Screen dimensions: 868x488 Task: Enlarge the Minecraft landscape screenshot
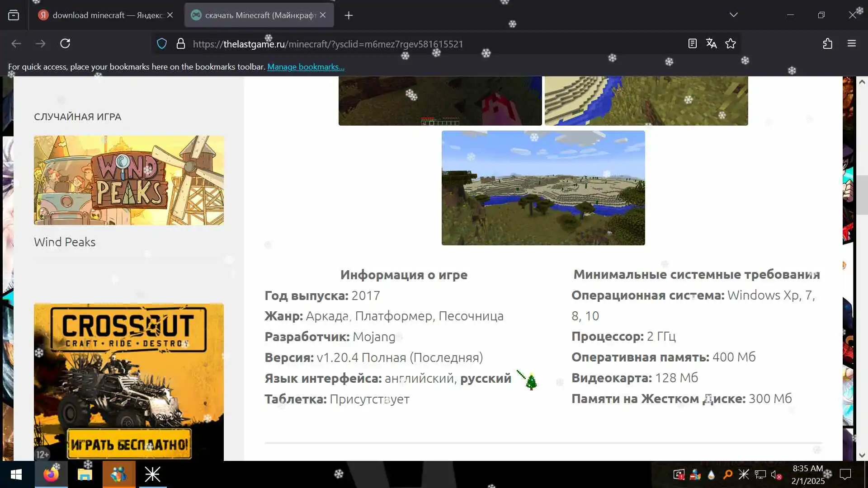(x=543, y=188)
